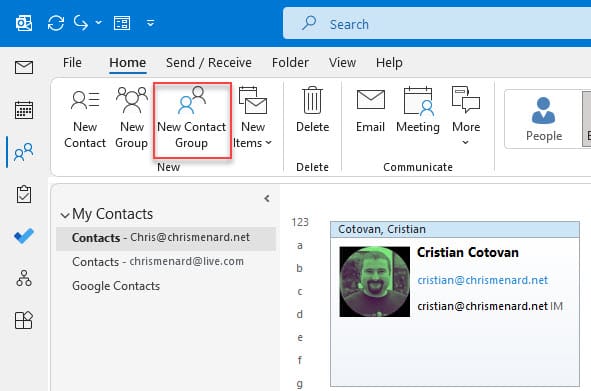Viewport: 591px width, 391px height.
Task: Open To Do checkmark icon in sidebar
Action: (x=24, y=236)
